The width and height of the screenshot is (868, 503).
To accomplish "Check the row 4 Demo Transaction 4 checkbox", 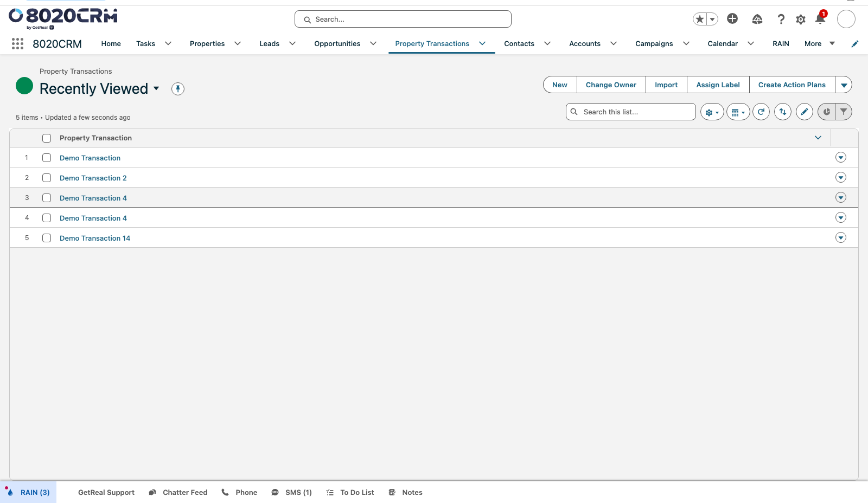I will [x=47, y=218].
